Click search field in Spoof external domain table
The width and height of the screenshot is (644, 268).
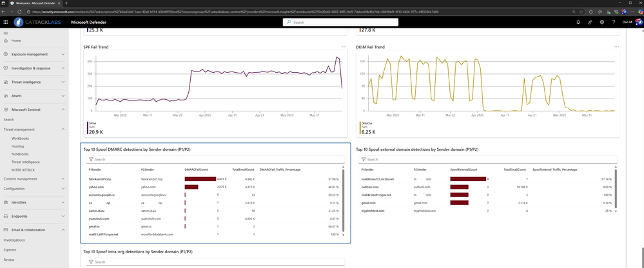click(487, 159)
